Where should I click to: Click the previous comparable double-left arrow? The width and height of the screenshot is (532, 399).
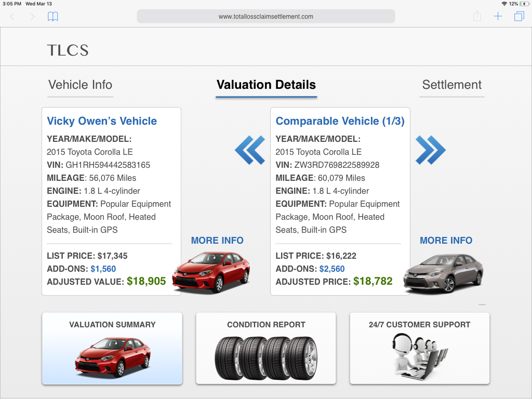[250, 150]
